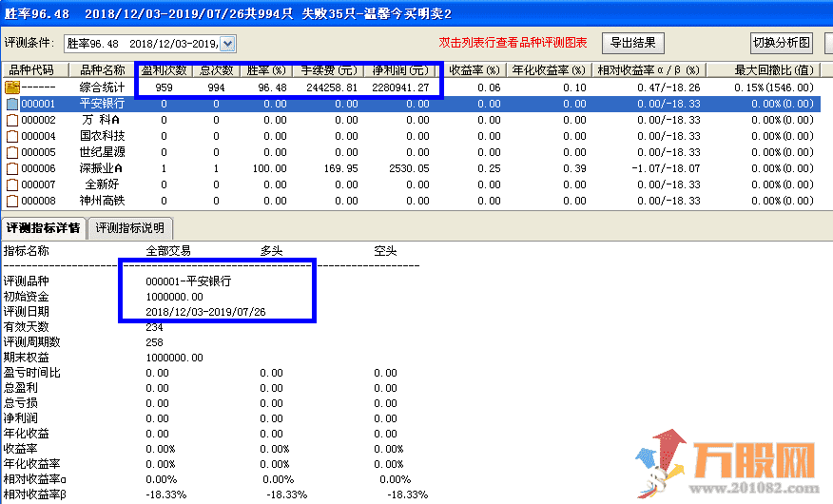The width and height of the screenshot is (833, 504).
Task: Sort by the 手续费(元) column header
Action: coord(328,70)
